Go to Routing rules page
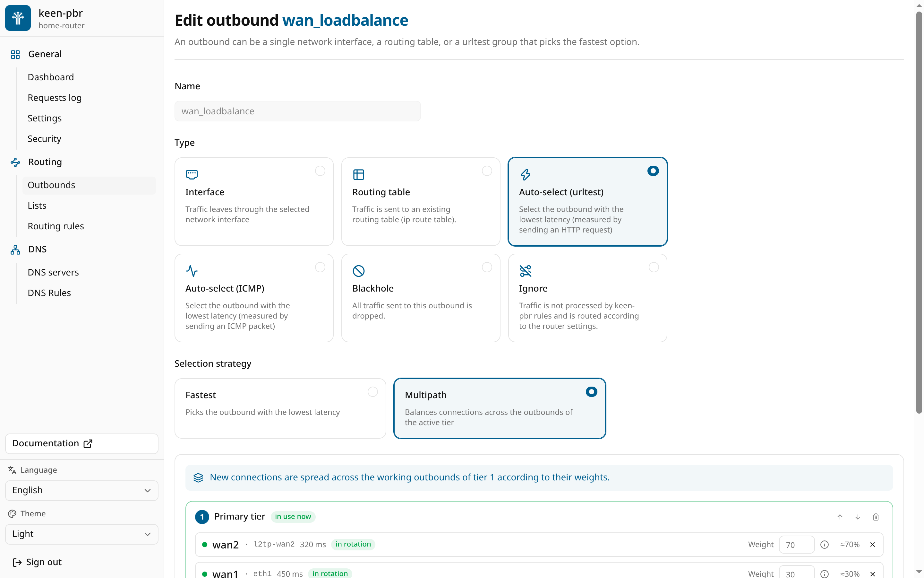The width and height of the screenshot is (924, 578). [x=56, y=226]
